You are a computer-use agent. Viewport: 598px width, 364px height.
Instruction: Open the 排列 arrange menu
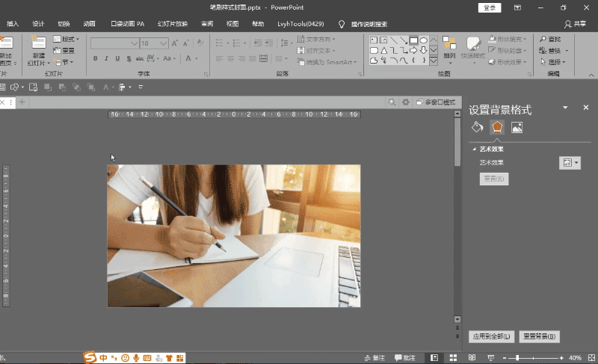pos(449,49)
